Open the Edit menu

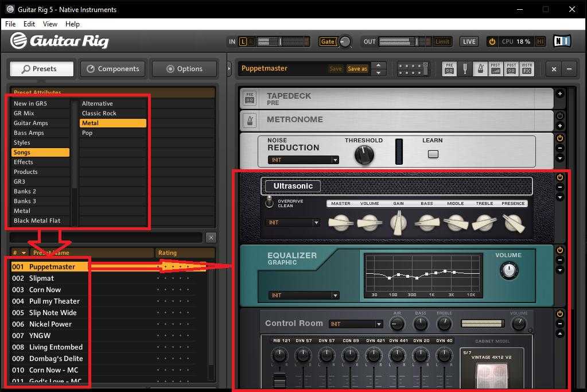pyautogui.click(x=29, y=24)
